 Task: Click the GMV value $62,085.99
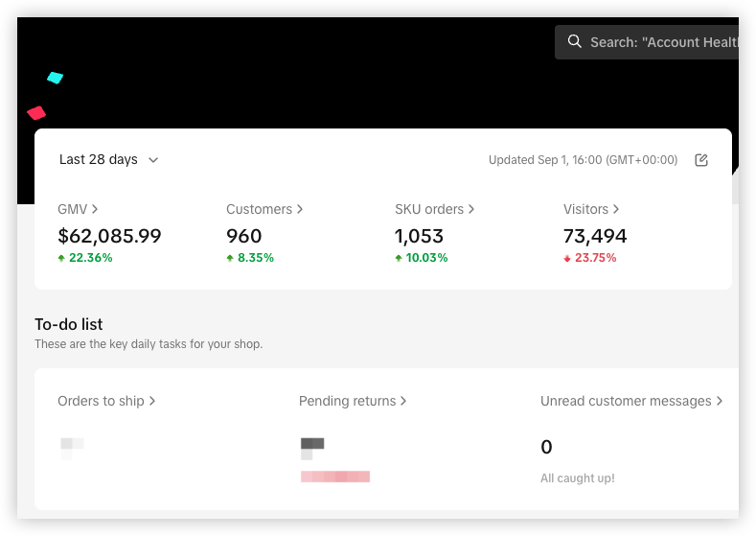coord(109,236)
